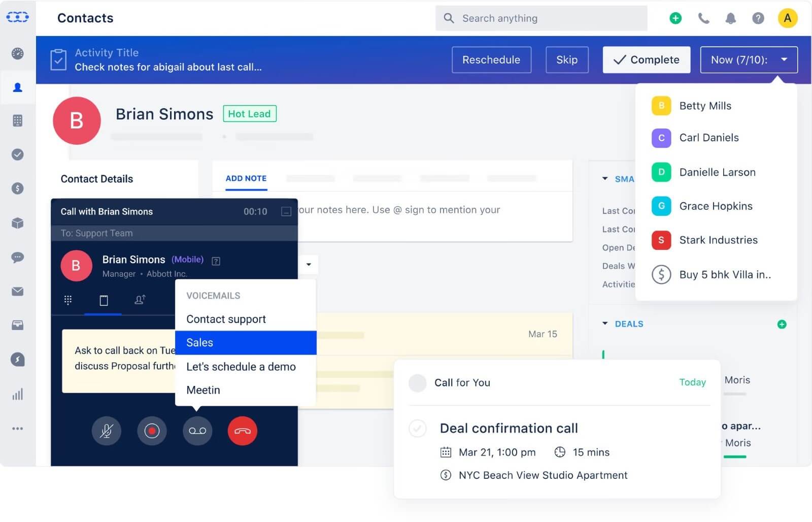Open Contacts person icon in sidebar
This screenshot has width=812, height=522.
click(x=18, y=87)
